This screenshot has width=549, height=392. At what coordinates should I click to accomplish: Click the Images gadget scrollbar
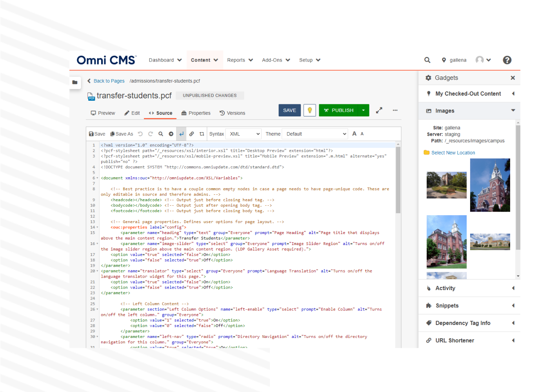pyautogui.click(x=518, y=187)
